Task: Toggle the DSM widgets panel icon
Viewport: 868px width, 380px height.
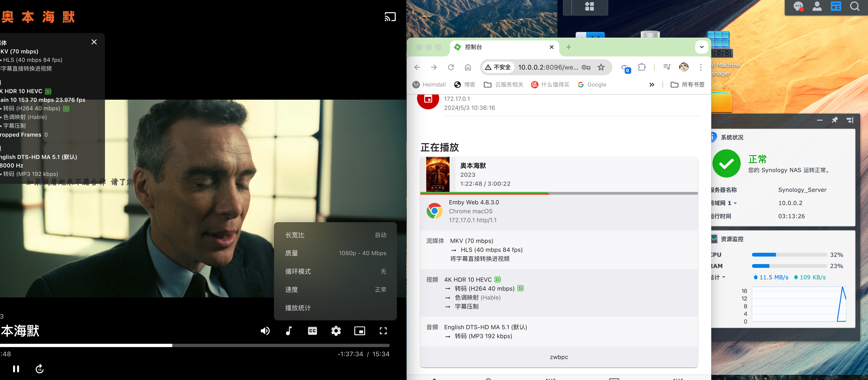Action: [836, 6]
